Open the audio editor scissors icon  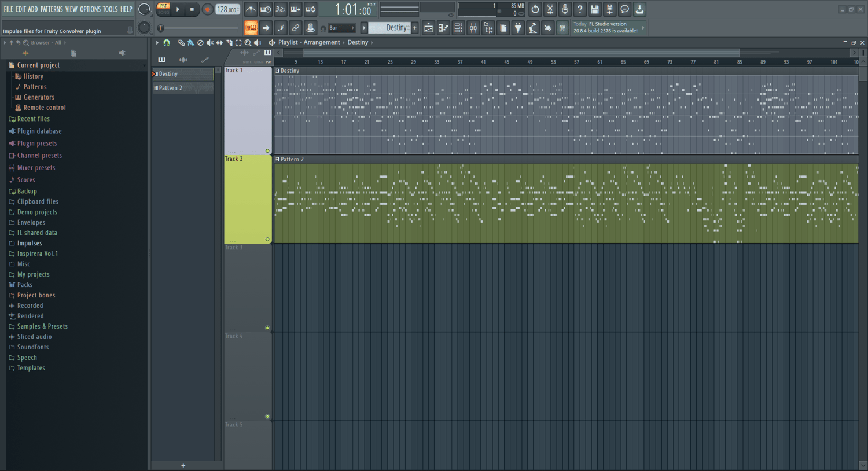[x=550, y=9]
